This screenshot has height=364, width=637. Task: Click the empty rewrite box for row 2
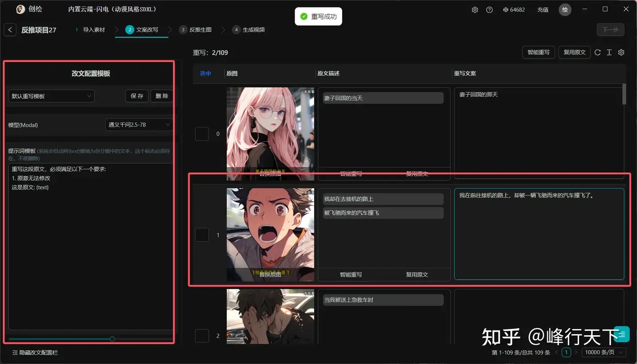click(539, 317)
